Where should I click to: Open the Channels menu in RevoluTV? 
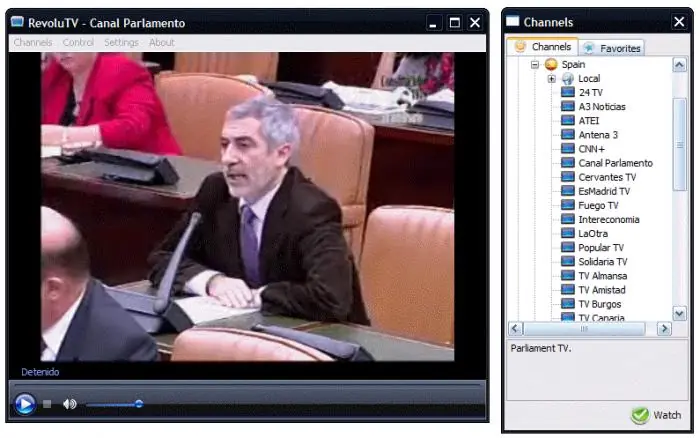click(33, 42)
